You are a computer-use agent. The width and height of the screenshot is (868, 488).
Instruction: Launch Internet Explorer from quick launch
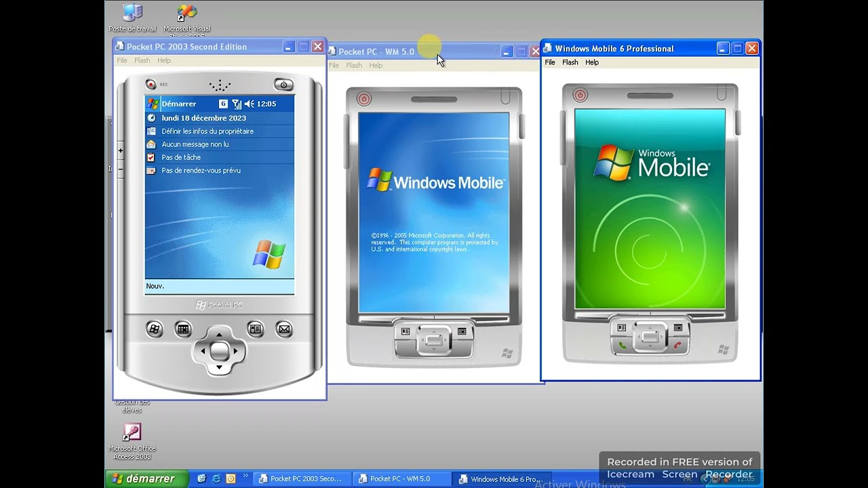216,479
